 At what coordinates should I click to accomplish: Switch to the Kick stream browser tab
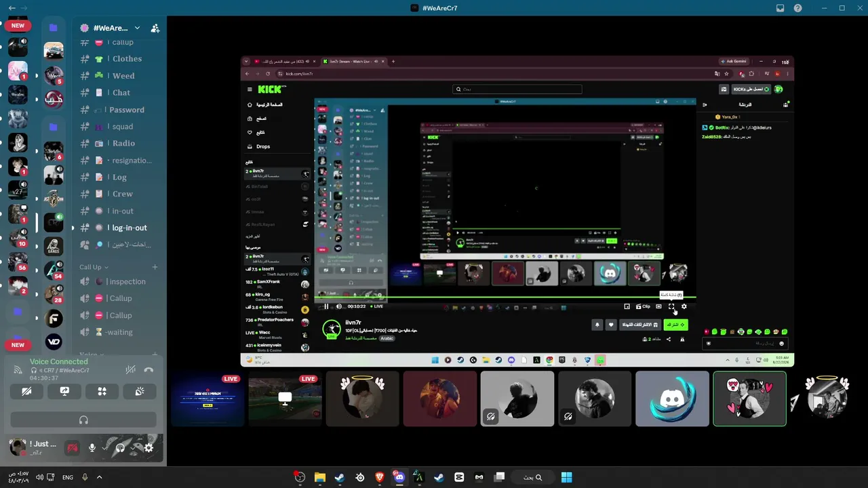coord(354,62)
